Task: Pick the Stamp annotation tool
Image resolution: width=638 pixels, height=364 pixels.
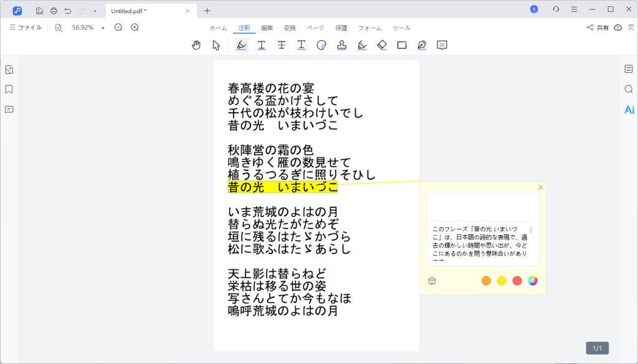Action: pos(341,45)
